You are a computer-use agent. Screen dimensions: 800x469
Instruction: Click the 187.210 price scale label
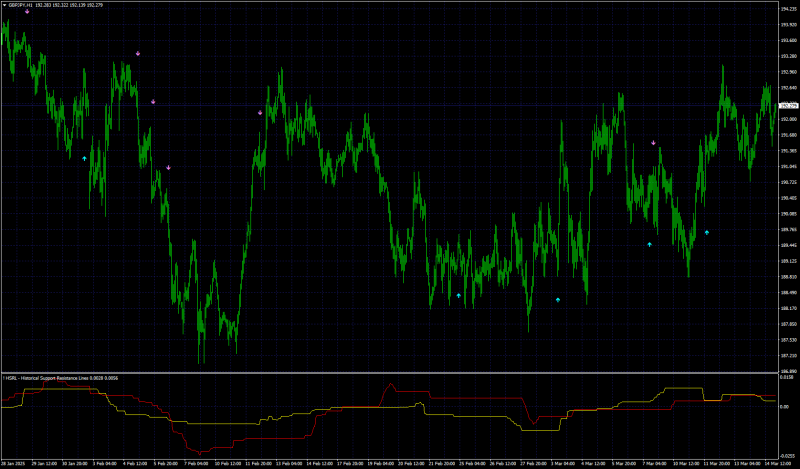click(788, 355)
